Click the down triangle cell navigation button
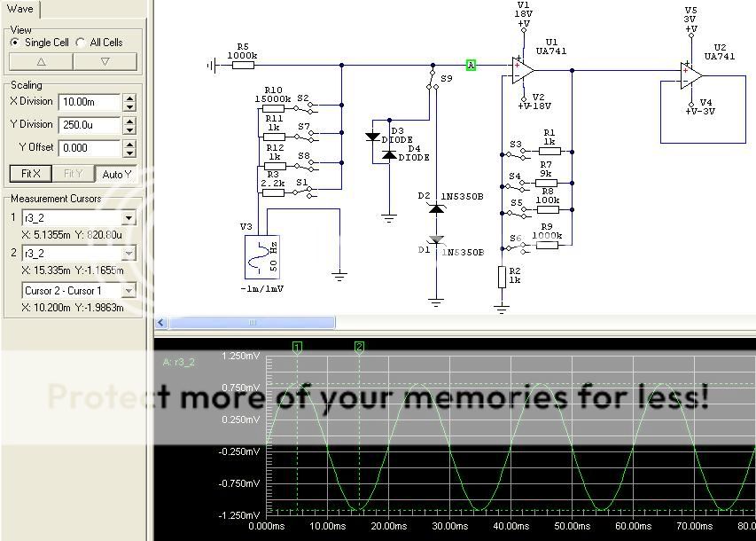756x541 pixels. point(105,62)
